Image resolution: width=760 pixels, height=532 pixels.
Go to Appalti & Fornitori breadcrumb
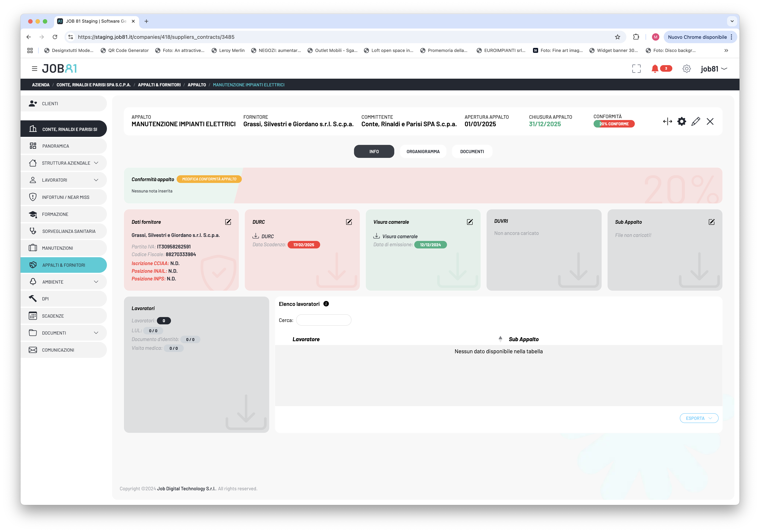point(159,85)
